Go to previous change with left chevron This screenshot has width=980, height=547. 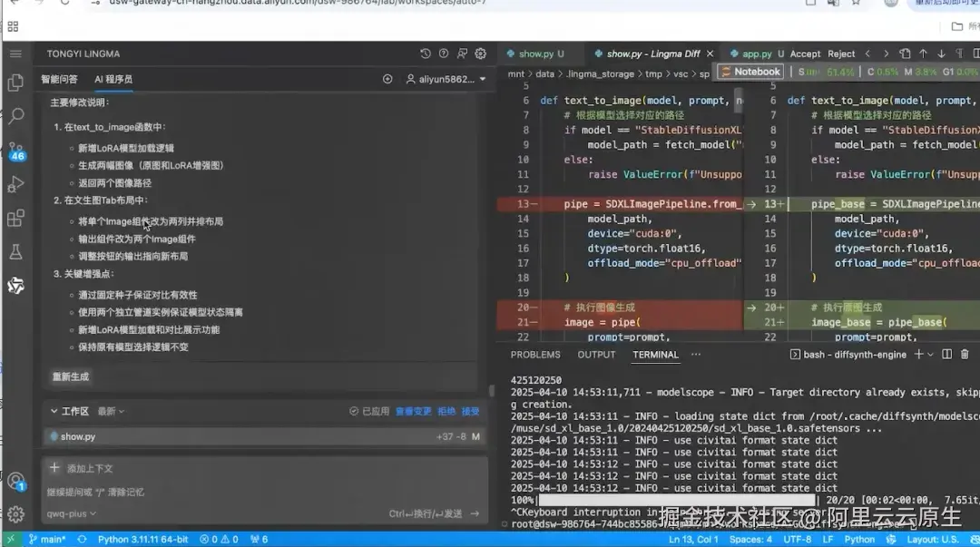coord(867,54)
